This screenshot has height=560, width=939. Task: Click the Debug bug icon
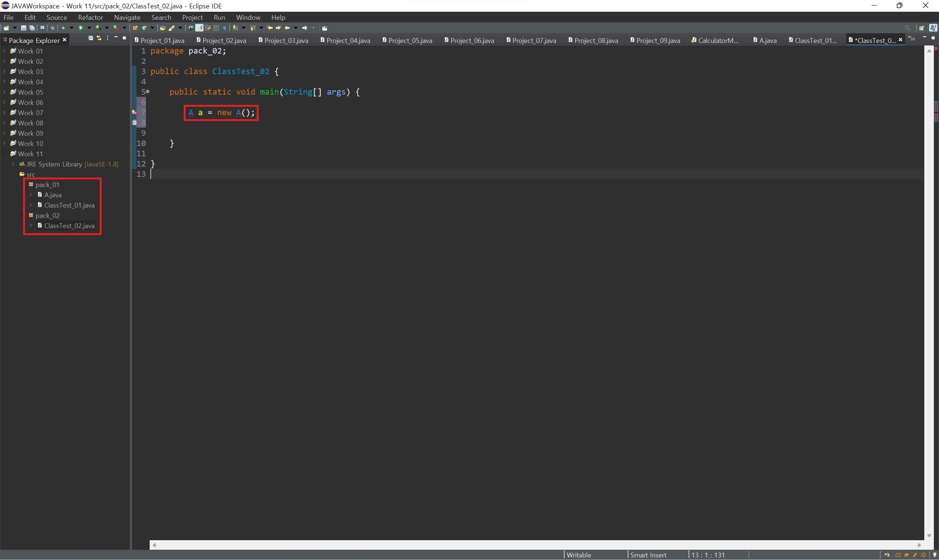click(x=63, y=28)
